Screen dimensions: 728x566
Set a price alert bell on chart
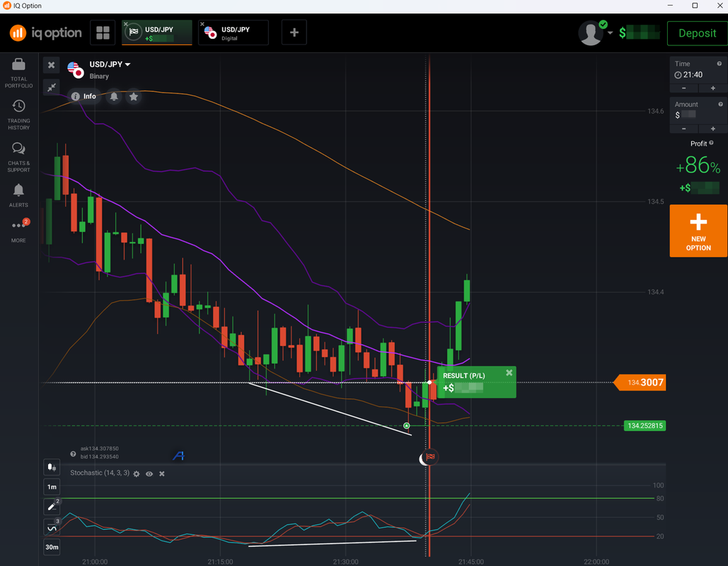(x=114, y=97)
